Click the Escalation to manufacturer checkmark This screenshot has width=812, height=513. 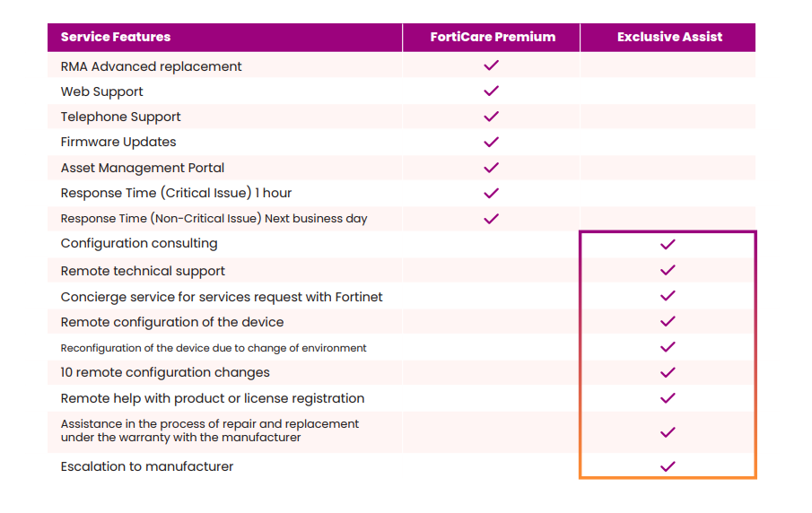coord(668,466)
